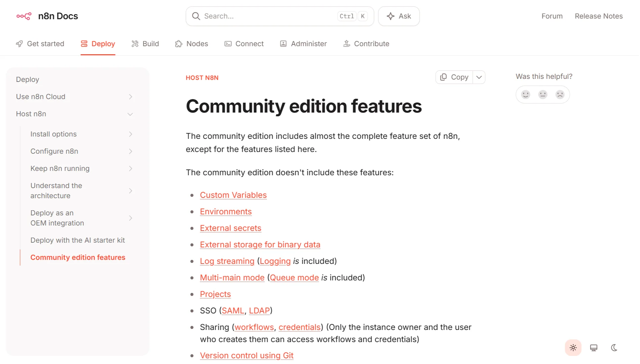Rate page with neutral face icon

click(x=543, y=94)
